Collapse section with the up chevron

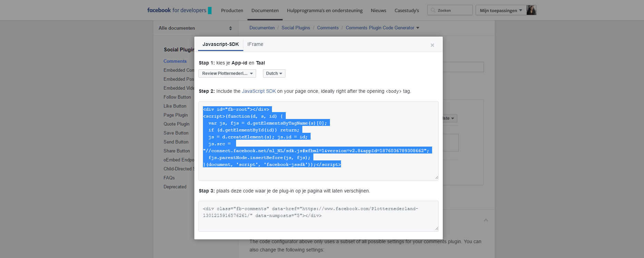tap(486, 220)
